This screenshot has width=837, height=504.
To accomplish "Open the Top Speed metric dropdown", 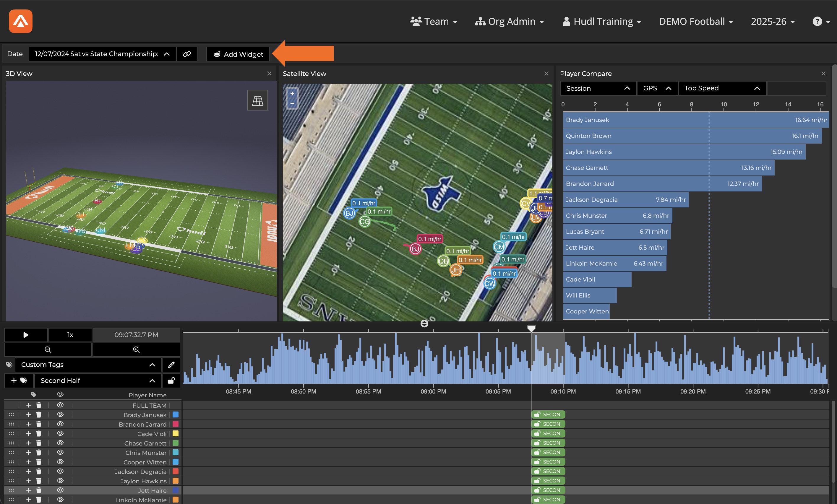I will [x=722, y=88].
